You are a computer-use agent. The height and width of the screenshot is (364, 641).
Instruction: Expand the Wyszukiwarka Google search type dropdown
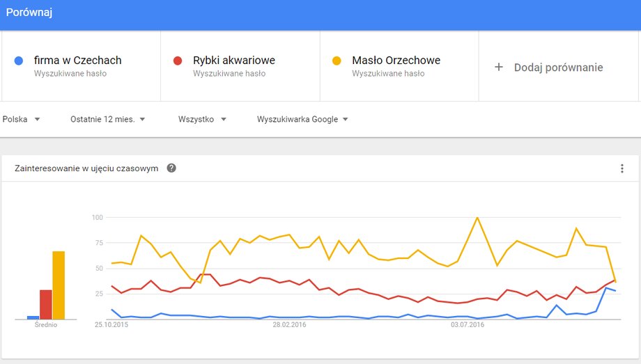coord(302,119)
